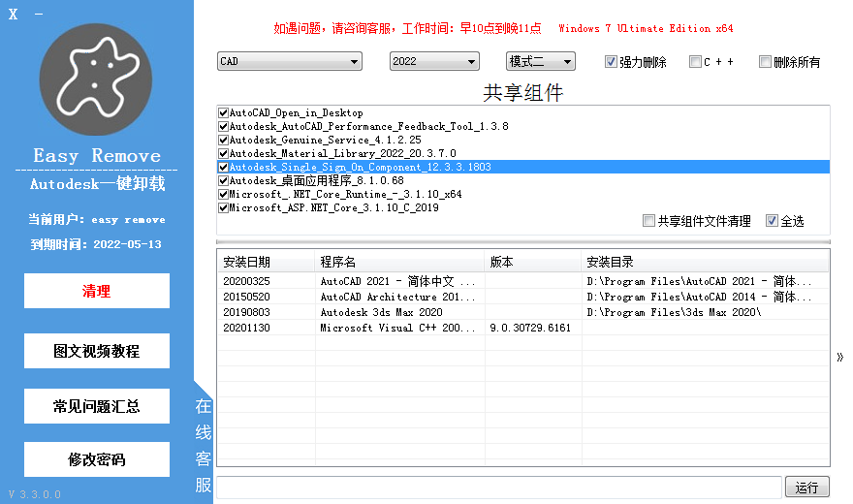Click the 修改密码 change password button
The height and width of the screenshot is (504, 853).
pos(97,459)
